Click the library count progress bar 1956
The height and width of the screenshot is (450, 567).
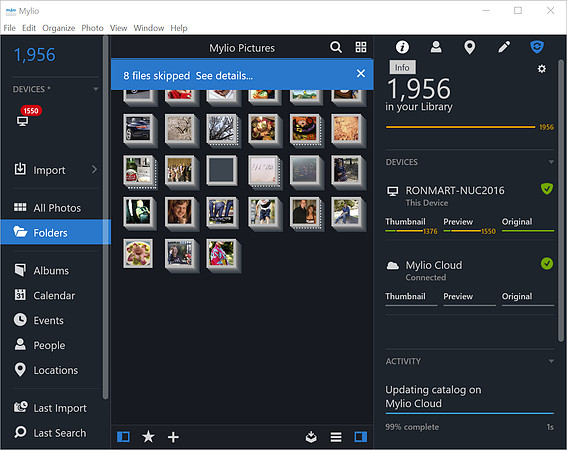[460, 127]
